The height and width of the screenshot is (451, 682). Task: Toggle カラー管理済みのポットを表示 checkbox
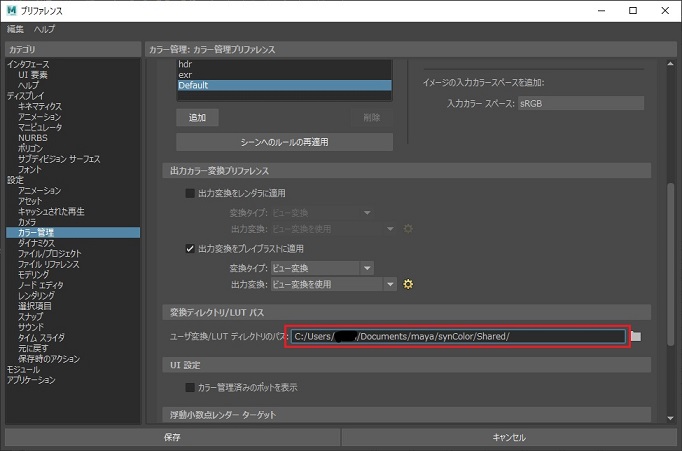pos(190,387)
